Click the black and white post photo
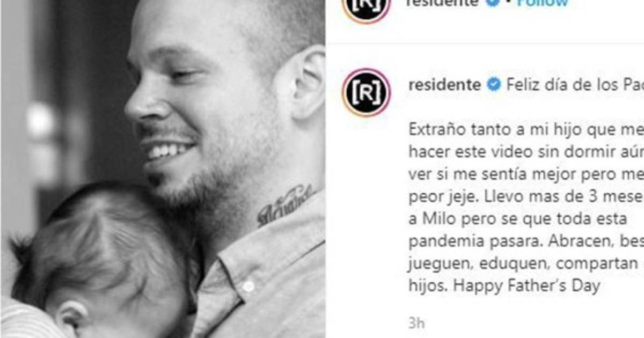 coord(163,169)
